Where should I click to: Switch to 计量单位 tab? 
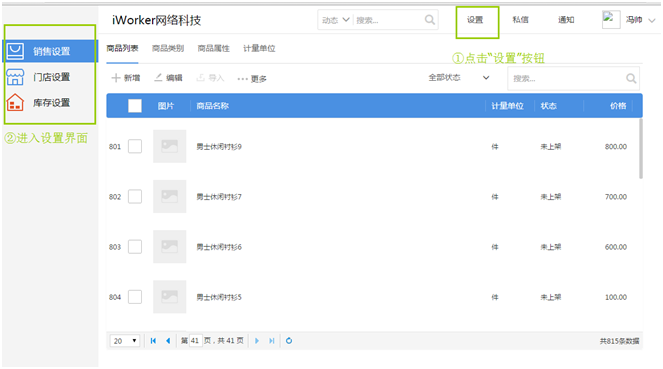(x=259, y=48)
